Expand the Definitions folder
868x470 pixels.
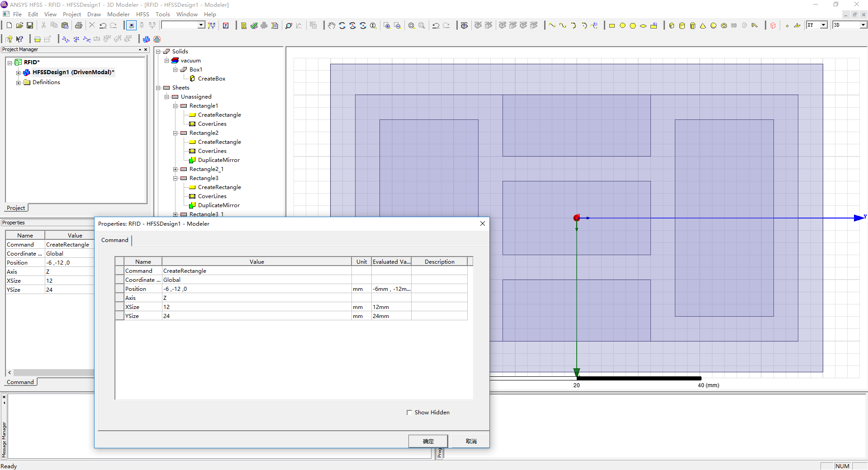point(18,82)
